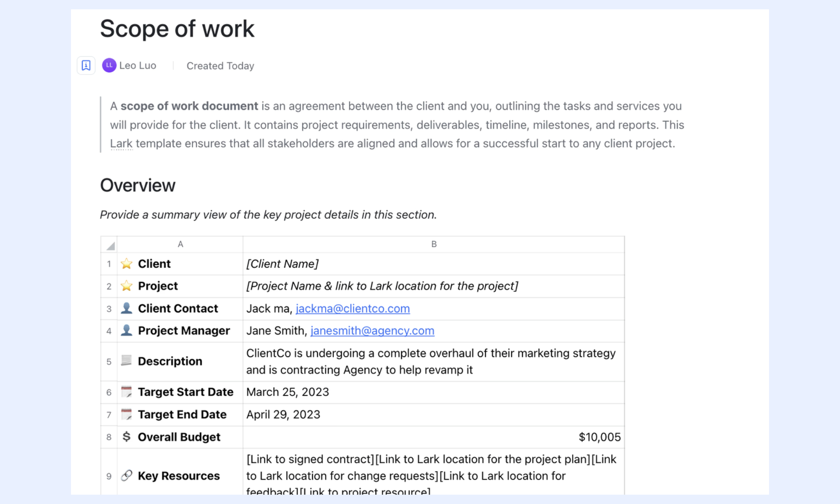Click the document info bookmark icon
Image resolution: width=840 pixels, height=504 pixels.
[86, 66]
